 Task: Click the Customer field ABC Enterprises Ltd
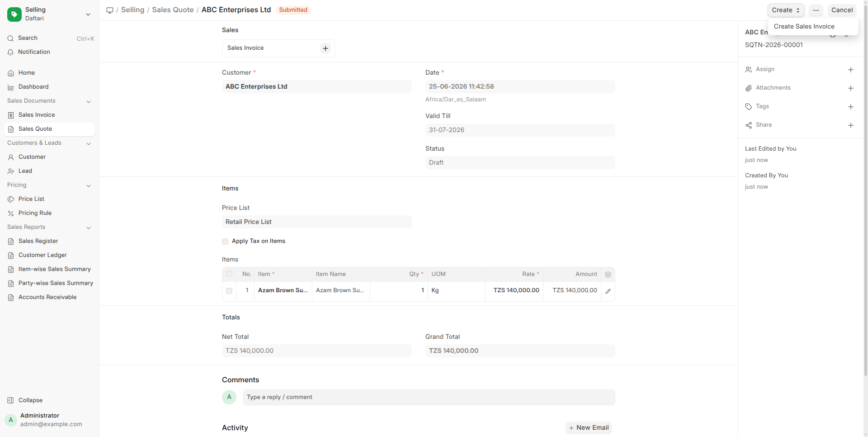pyautogui.click(x=316, y=87)
